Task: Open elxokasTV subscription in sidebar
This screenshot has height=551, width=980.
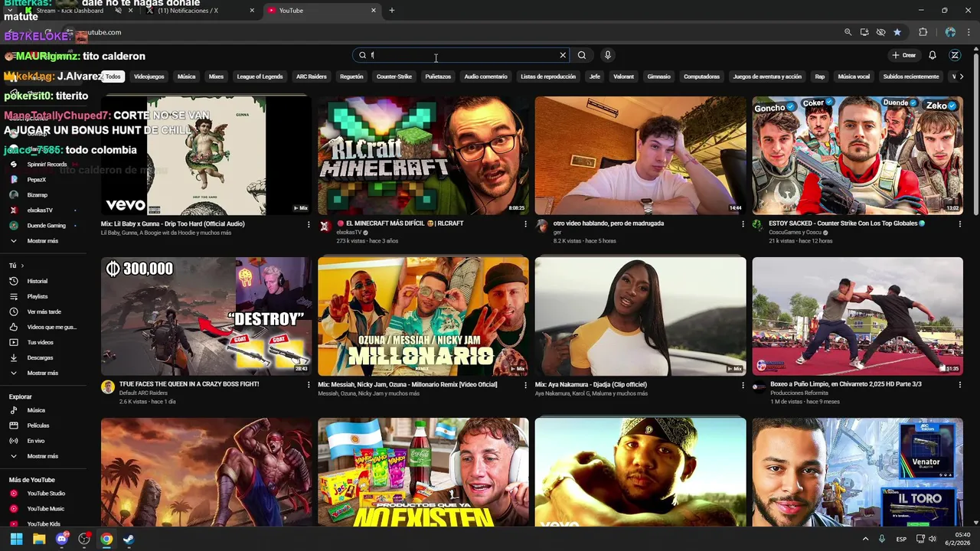Action: [x=40, y=210]
